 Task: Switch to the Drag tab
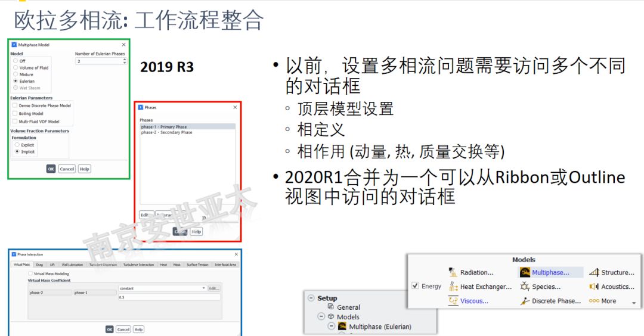(x=39, y=265)
